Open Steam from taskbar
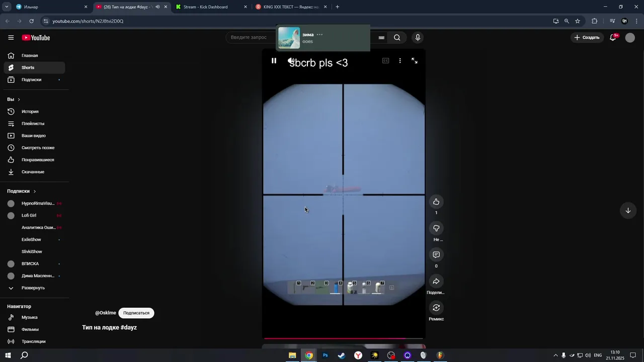 click(x=342, y=355)
